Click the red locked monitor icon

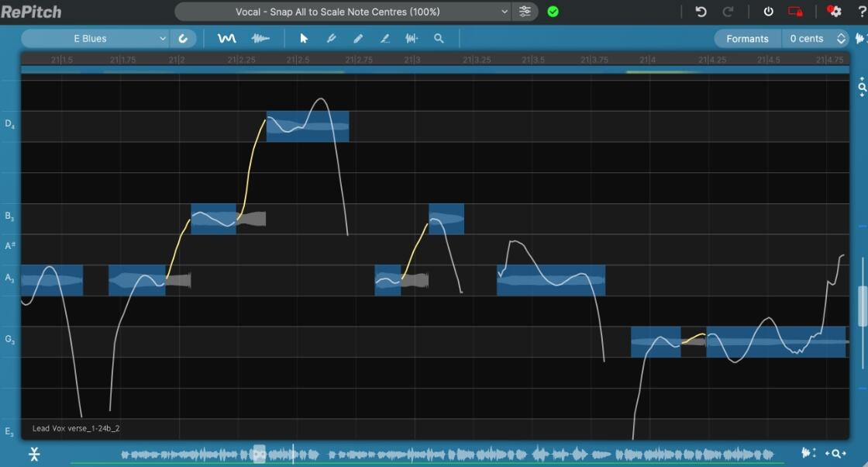[x=795, y=12]
